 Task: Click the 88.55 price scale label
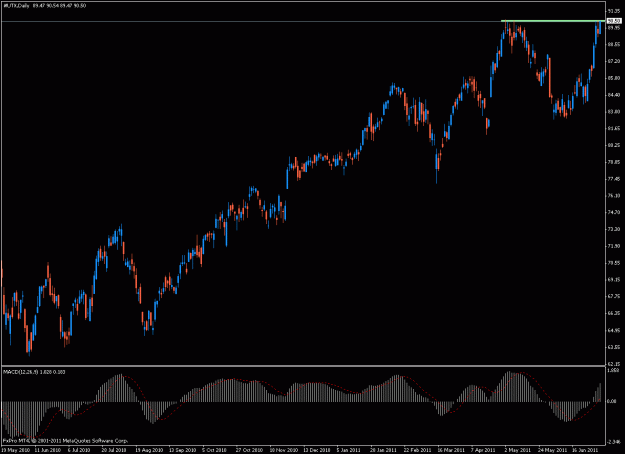[614, 44]
